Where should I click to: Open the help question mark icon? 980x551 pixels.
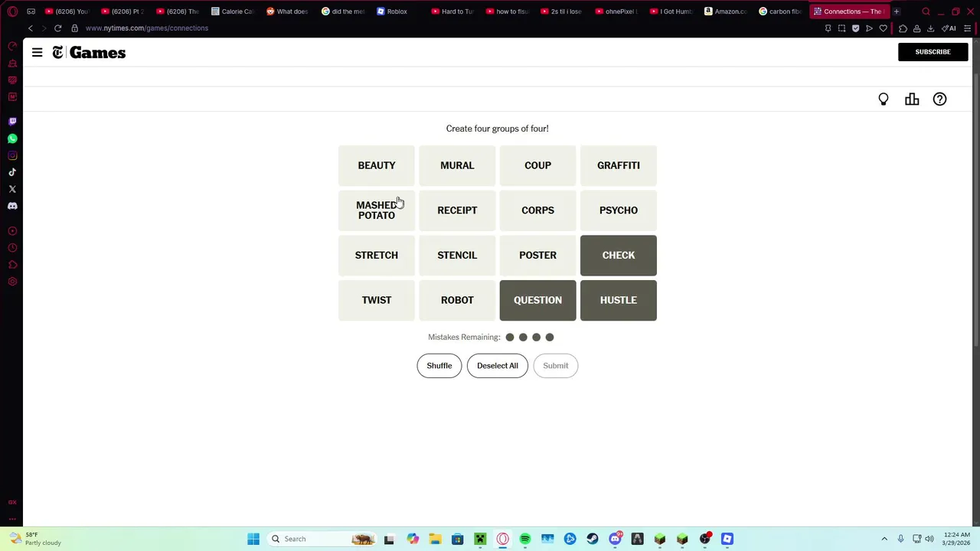pyautogui.click(x=939, y=99)
